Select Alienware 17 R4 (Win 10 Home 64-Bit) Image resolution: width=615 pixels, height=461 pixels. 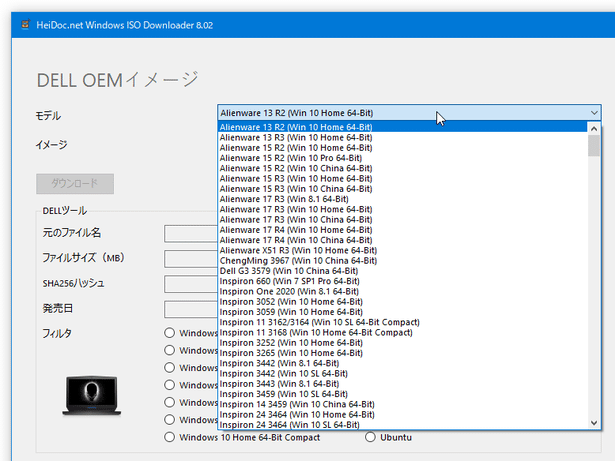(402, 230)
